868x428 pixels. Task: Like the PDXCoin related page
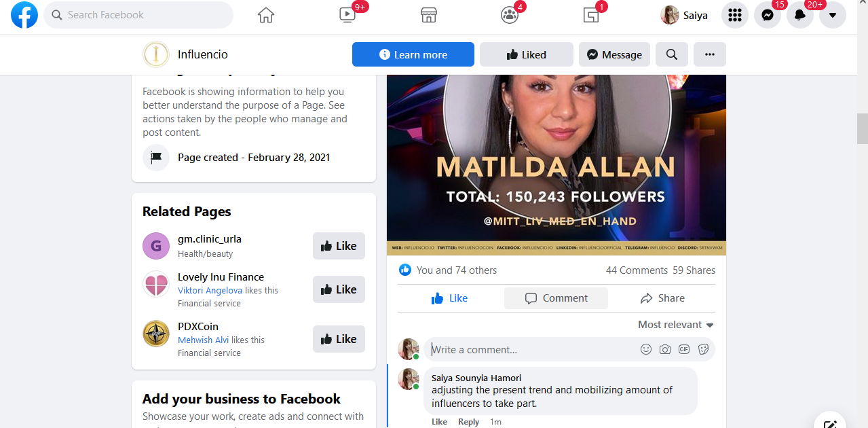click(x=339, y=339)
